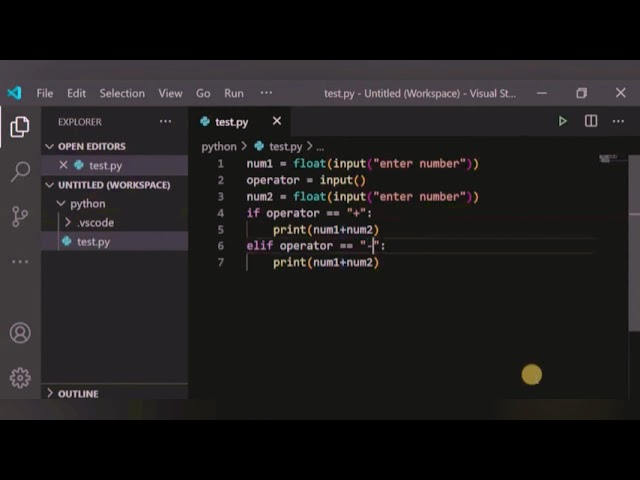This screenshot has height=480, width=640.
Task: Run the Python file with the play icon
Action: pyautogui.click(x=562, y=121)
